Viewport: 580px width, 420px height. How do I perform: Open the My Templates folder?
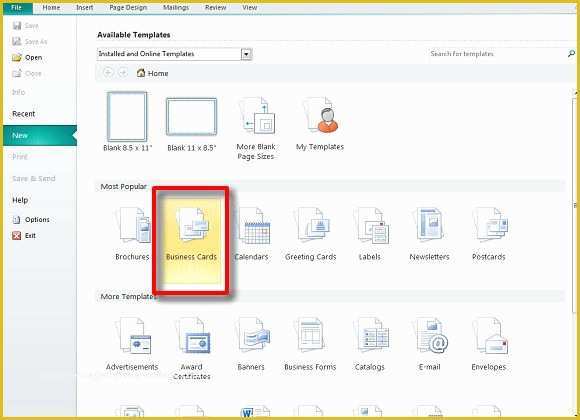(x=320, y=124)
